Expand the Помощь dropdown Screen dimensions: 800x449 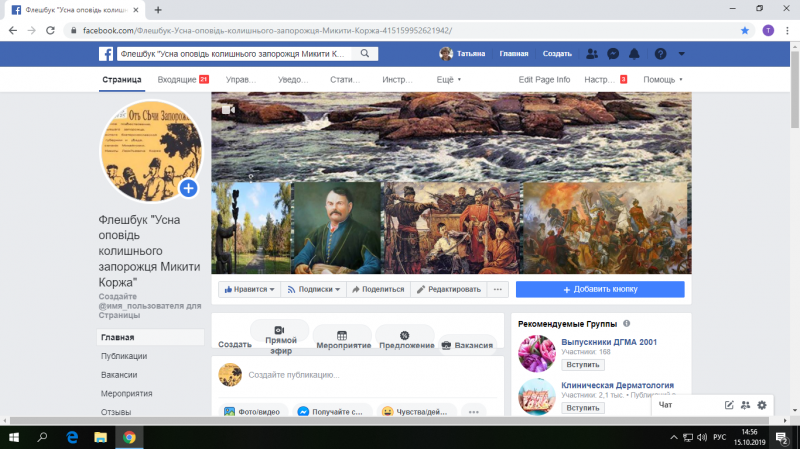[x=663, y=80]
